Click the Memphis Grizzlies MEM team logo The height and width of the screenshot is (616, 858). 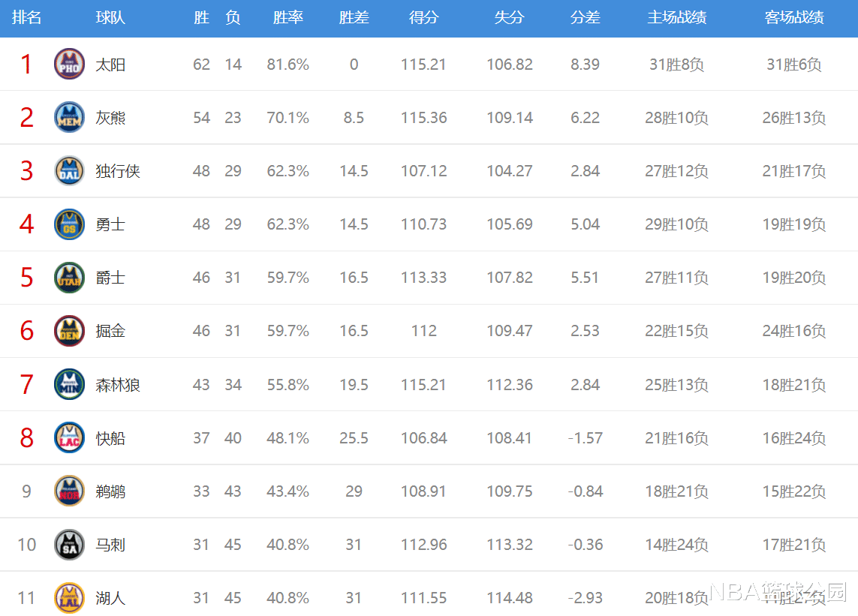70,117
